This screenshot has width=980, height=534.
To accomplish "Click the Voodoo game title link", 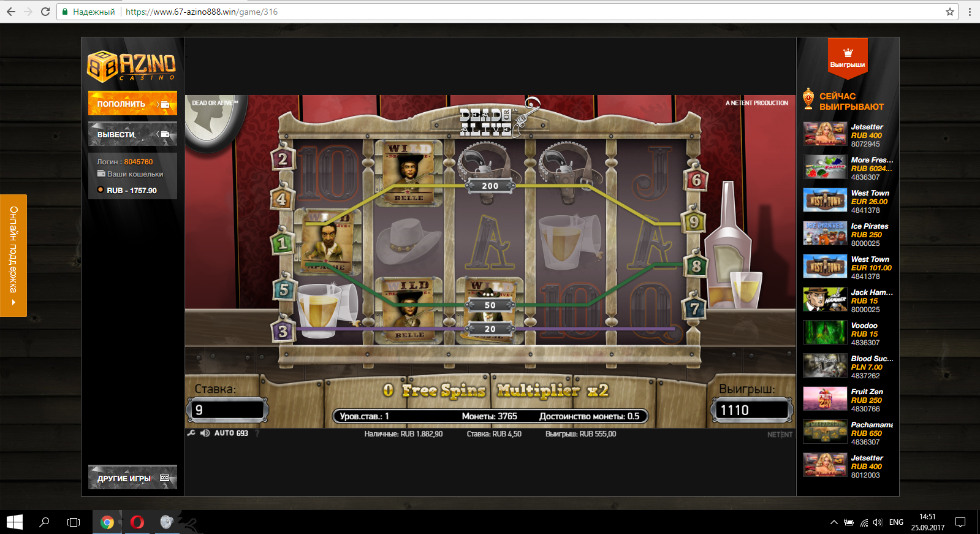I will point(864,326).
